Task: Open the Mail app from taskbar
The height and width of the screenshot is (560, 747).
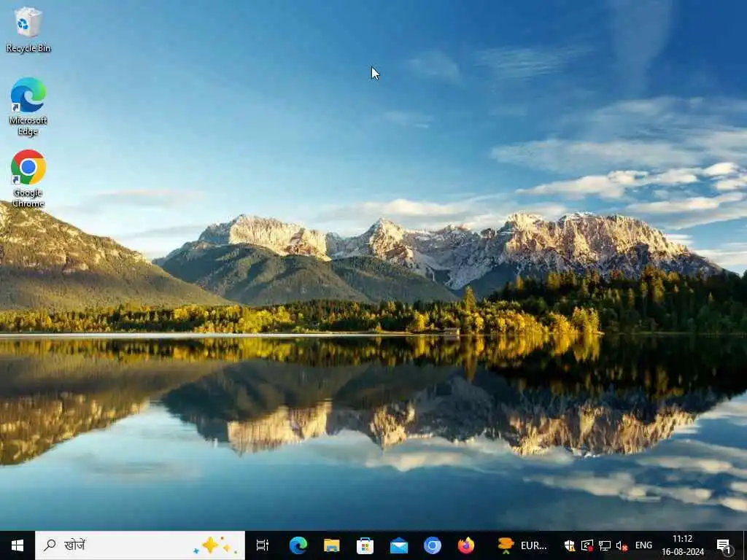Action: pyautogui.click(x=399, y=545)
